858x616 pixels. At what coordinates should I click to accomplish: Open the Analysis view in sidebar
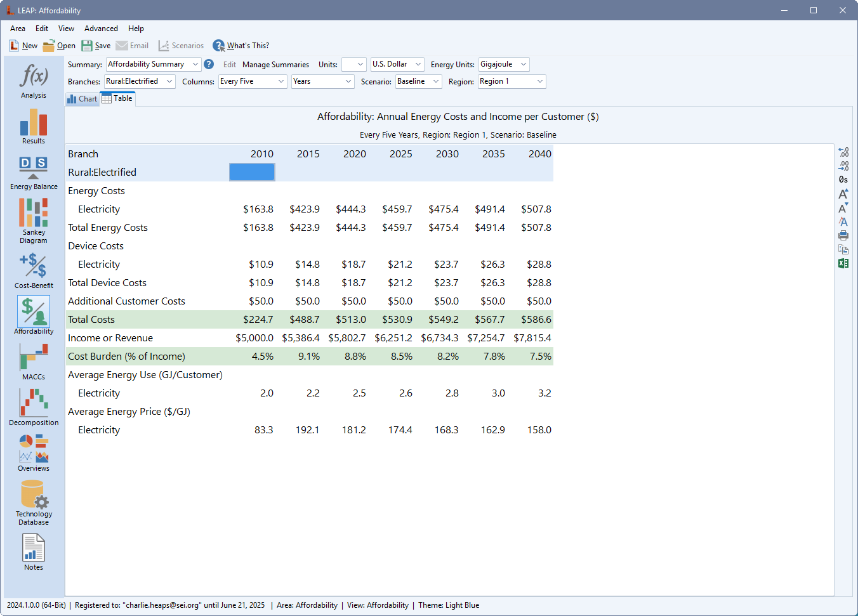point(34,81)
